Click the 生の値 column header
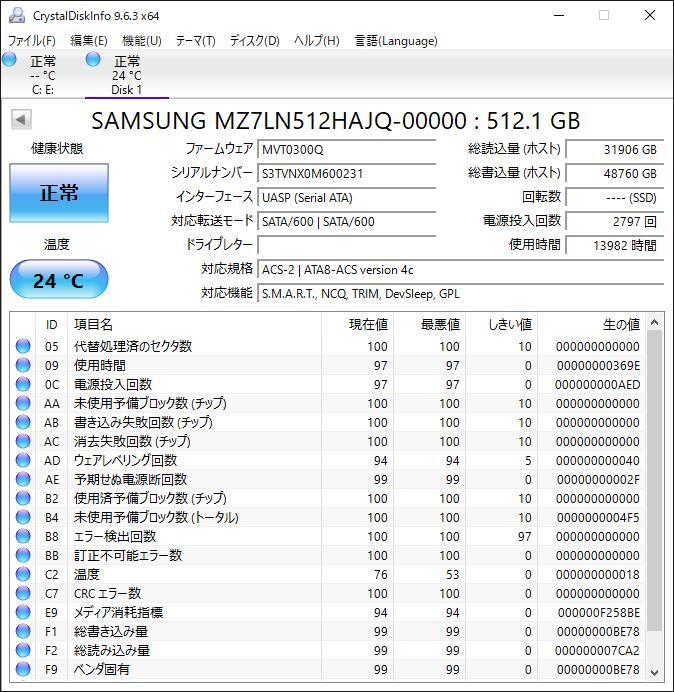 tap(591, 324)
